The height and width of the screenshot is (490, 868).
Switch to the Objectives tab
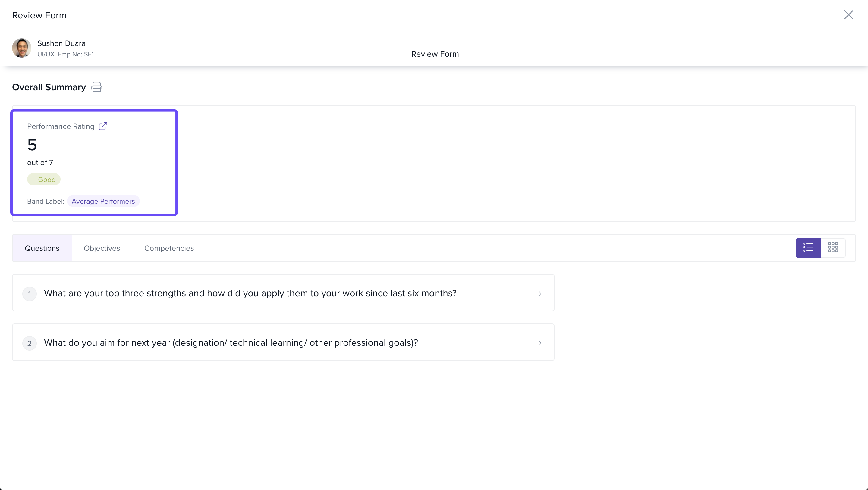click(x=102, y=248)
